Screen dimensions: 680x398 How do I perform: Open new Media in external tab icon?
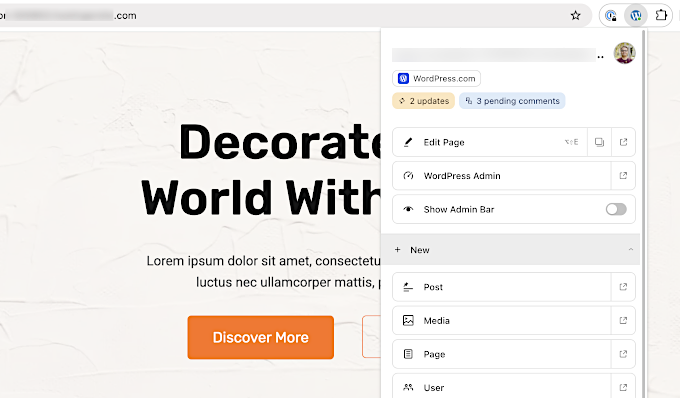pos(623,320)
